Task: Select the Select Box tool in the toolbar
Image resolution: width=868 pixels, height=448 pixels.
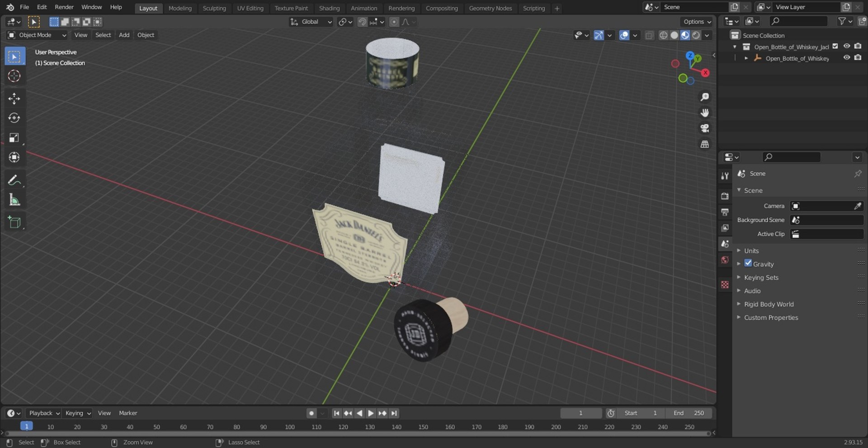Action: pyautogui.click(x=14, y=57)
